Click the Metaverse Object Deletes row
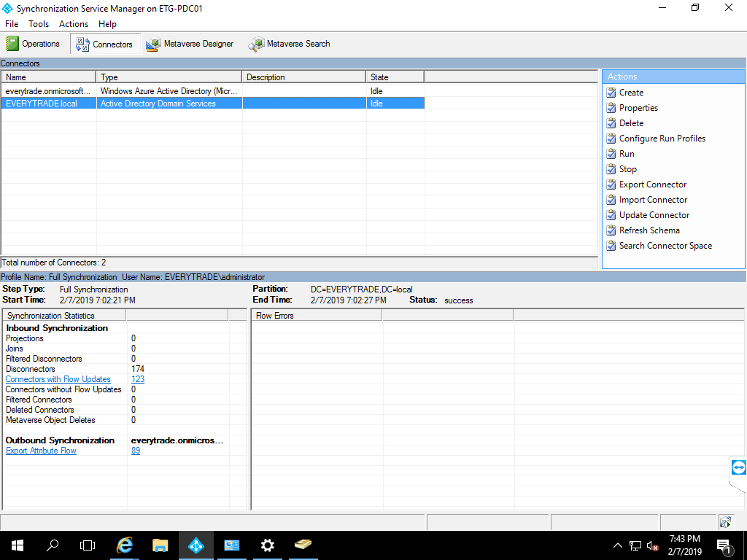The image size is (747, 560). [x=115, y=420]
